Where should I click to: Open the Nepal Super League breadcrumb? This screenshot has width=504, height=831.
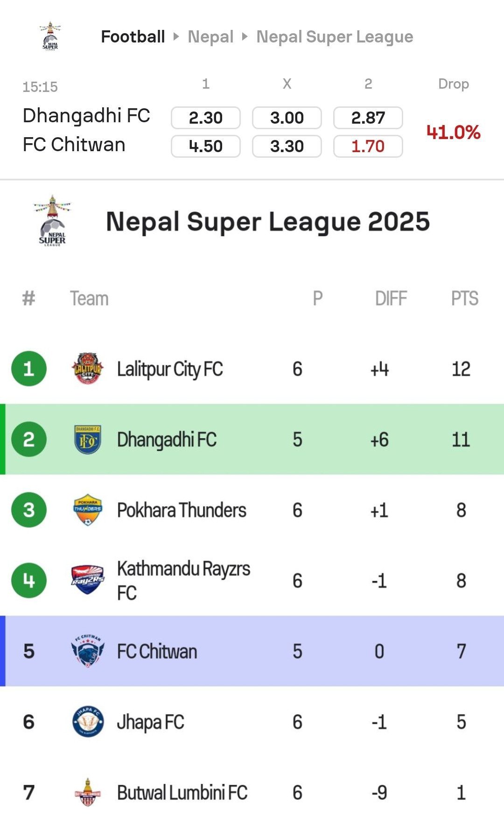click(x=335, y=36)
